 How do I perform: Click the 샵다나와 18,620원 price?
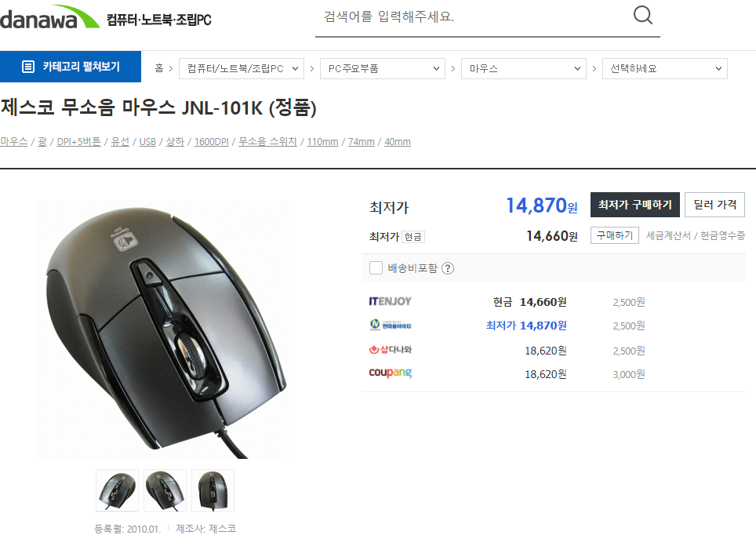[546, 351]
